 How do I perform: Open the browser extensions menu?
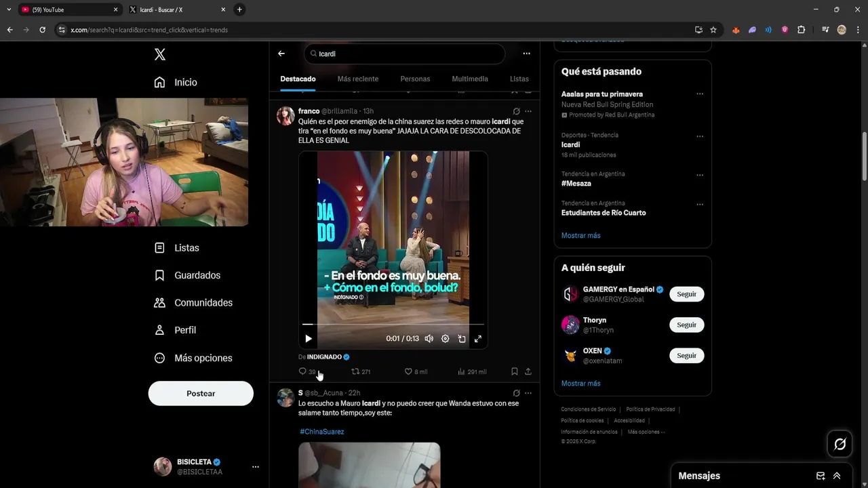[801, 30]
